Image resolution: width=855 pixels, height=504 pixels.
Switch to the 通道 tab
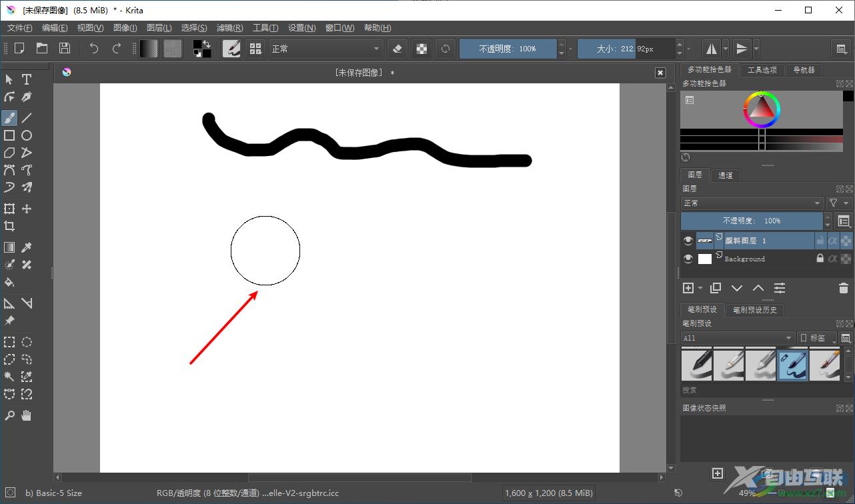726,175
